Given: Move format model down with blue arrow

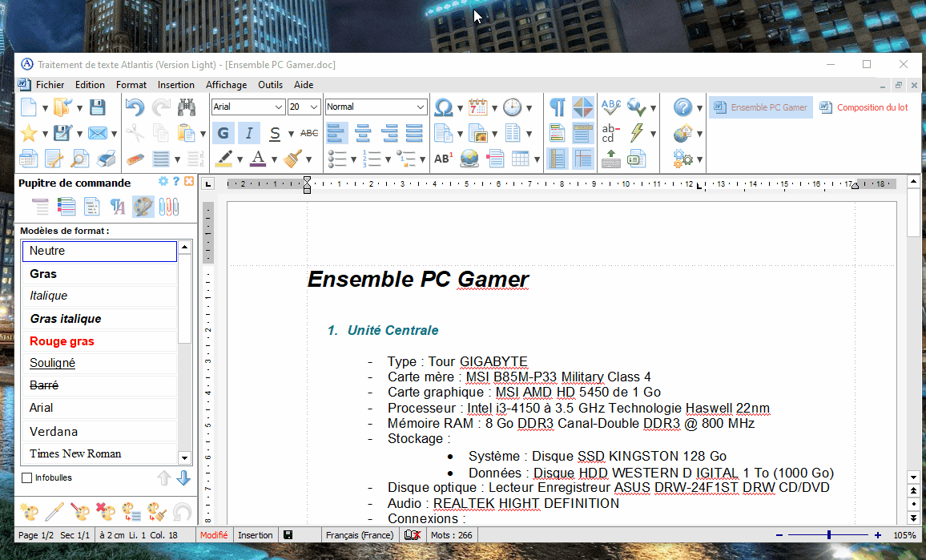Looking at the screenshot, I should point(183,478).
